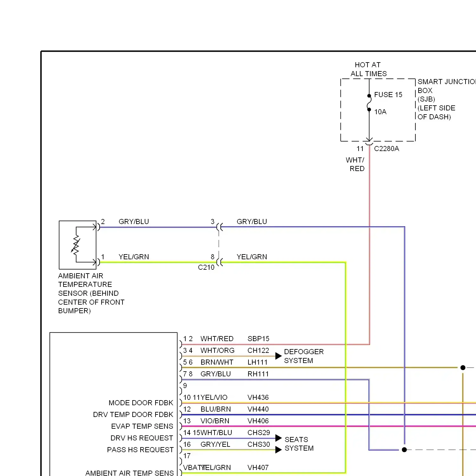This screenshot has width=476, height=476.
Task: Click the upper SEATS SYSTEM arrow on WHT/BLU
Action: pyautogui.click(x=278, y=438)
